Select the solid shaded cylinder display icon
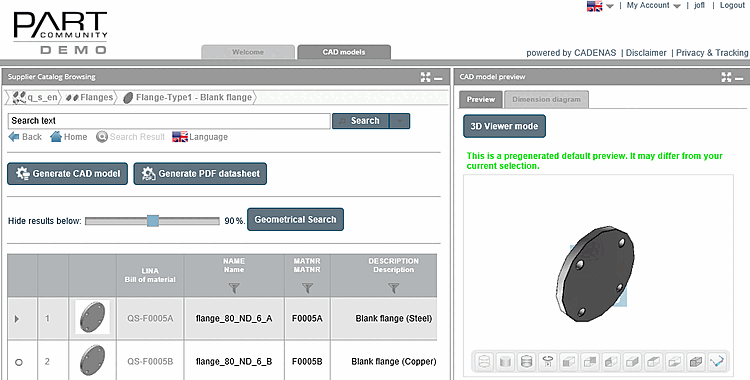Viewport: 750px width, 380px height. [x=505, y=361]
